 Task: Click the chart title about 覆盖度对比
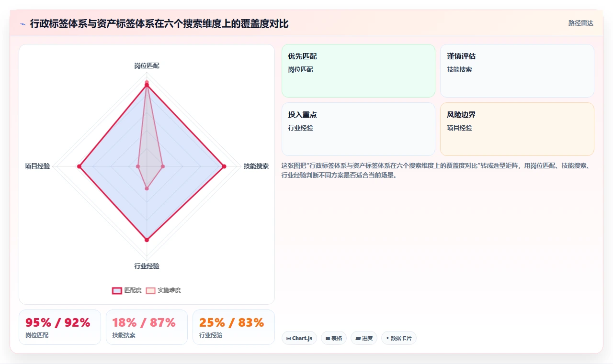point(159,24)
